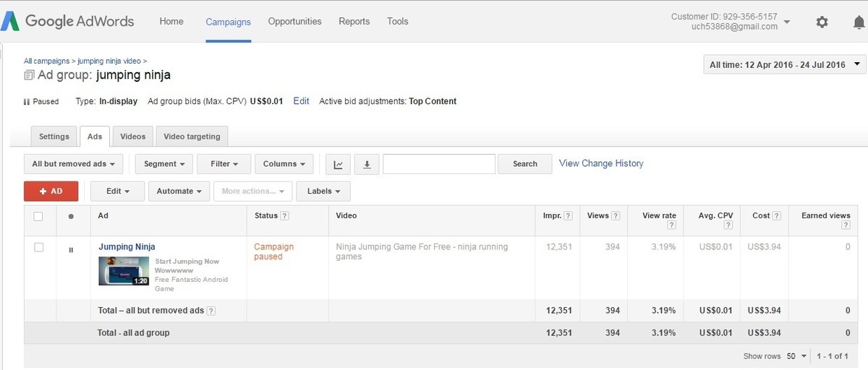This screenshot has height=370, width=868.
Task: Click help icon next to Cost column
Action: 776,216
